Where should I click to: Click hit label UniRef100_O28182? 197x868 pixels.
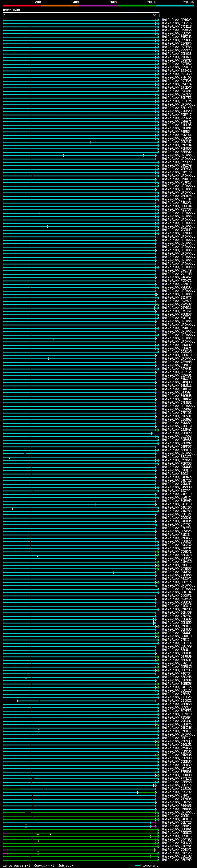pyautogui.click(x=176, y=856)
